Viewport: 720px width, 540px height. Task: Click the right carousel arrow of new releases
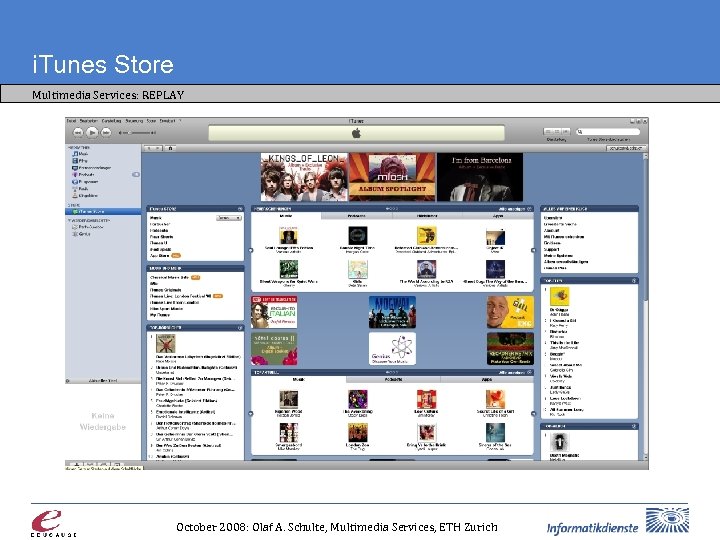(x=533, y=250)
